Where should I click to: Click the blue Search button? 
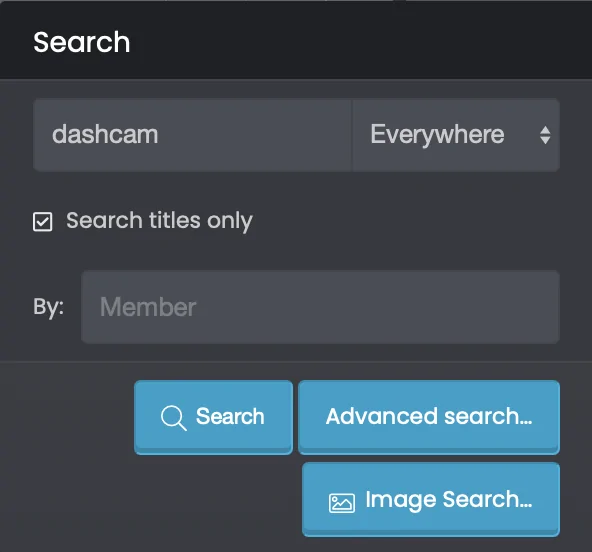click(213, 417)
